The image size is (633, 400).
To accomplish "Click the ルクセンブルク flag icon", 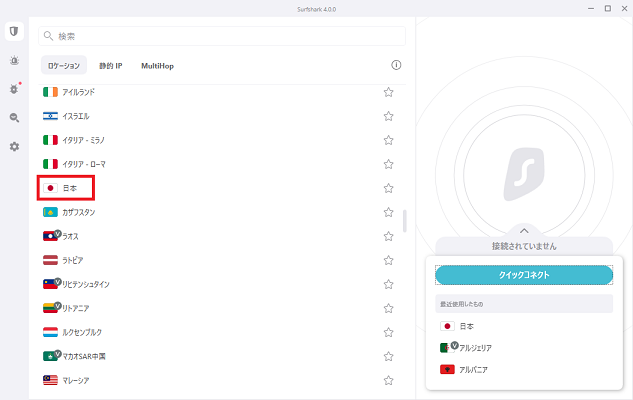I will pos(50,332).
